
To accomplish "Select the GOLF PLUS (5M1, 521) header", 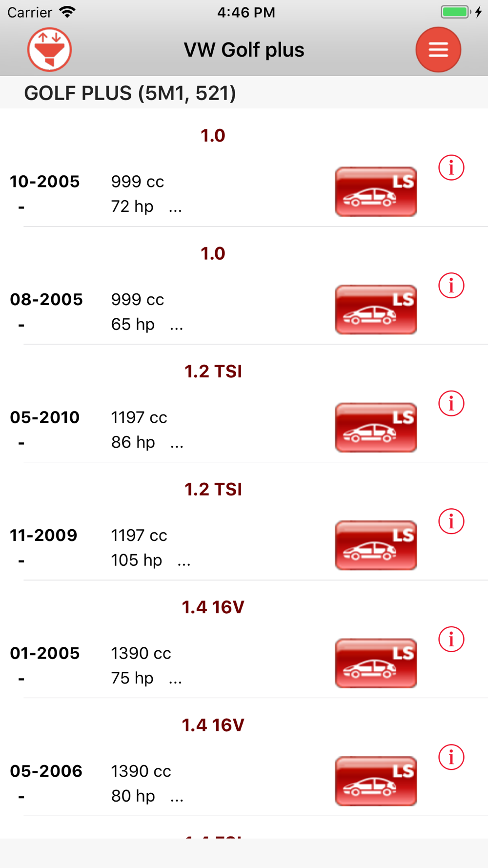I will pyautogui.click(x=130, y=93).
